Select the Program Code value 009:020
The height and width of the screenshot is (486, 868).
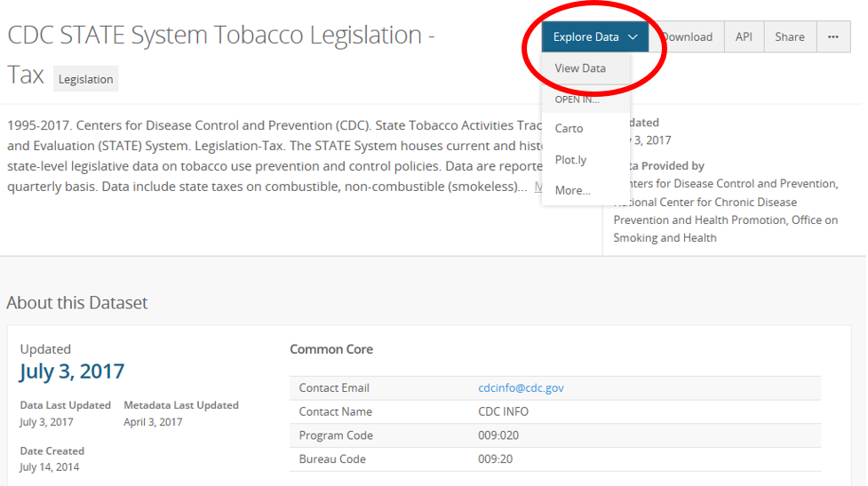(x=498, y=435)
